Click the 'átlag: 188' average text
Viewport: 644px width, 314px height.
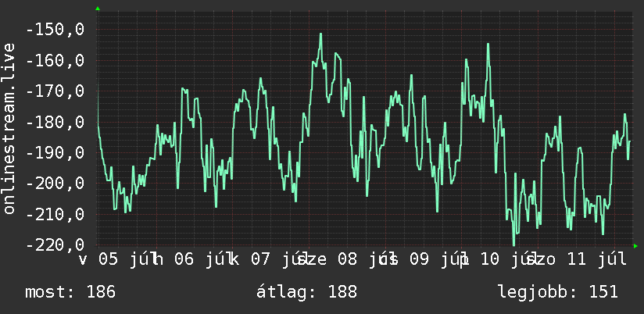point(307,292)
